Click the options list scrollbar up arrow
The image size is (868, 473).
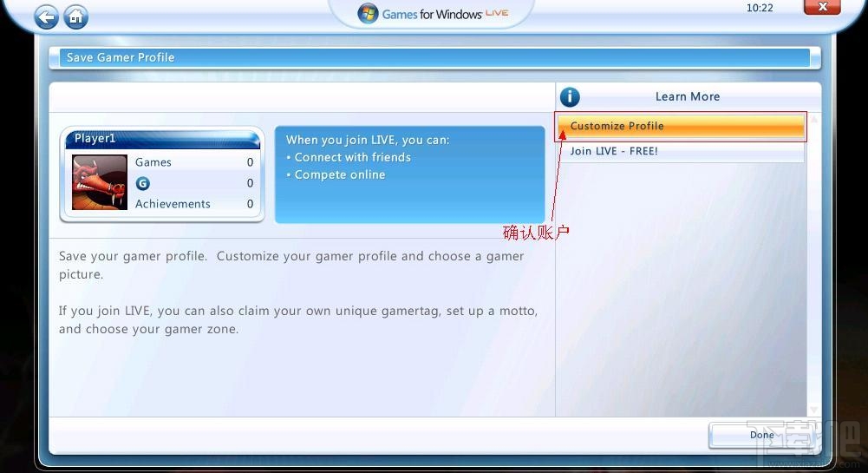click(813, 119)
